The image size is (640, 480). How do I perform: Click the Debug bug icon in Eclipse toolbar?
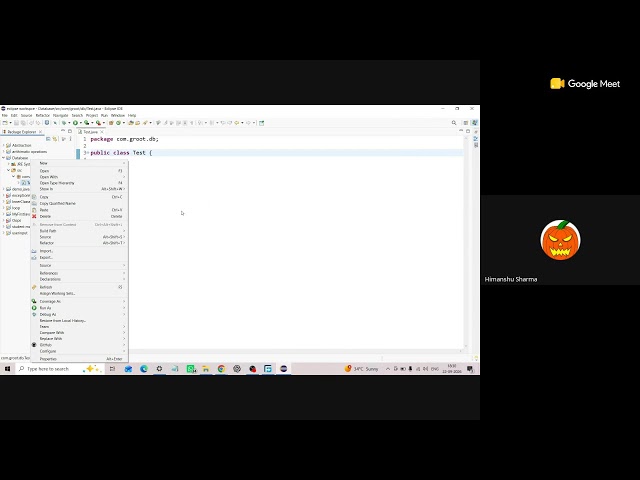(x=64, y=123)
